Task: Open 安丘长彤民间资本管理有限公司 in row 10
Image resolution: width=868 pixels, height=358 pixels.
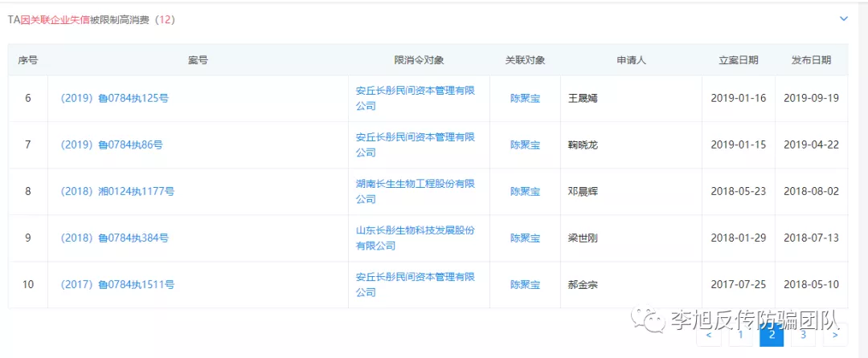Action: point(416,284)
